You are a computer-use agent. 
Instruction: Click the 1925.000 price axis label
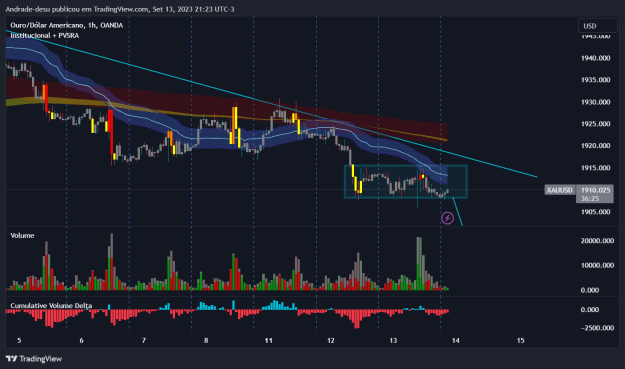[596, 124]
